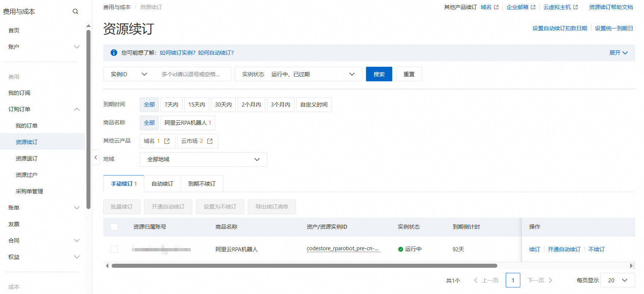
Task: Tick the select-all checkbox in table header
Action: [x=114, y=227]
